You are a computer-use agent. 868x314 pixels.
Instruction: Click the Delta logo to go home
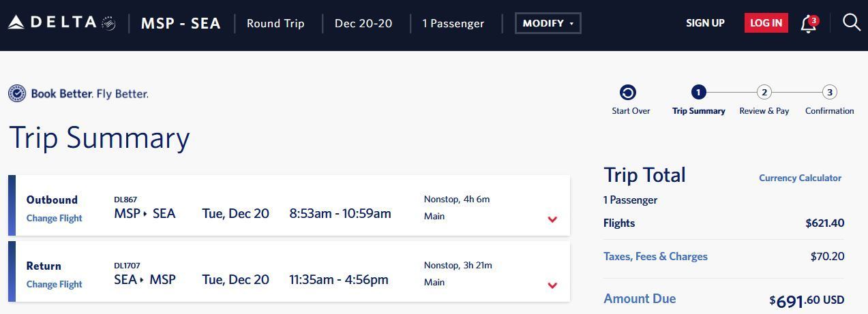61,22
